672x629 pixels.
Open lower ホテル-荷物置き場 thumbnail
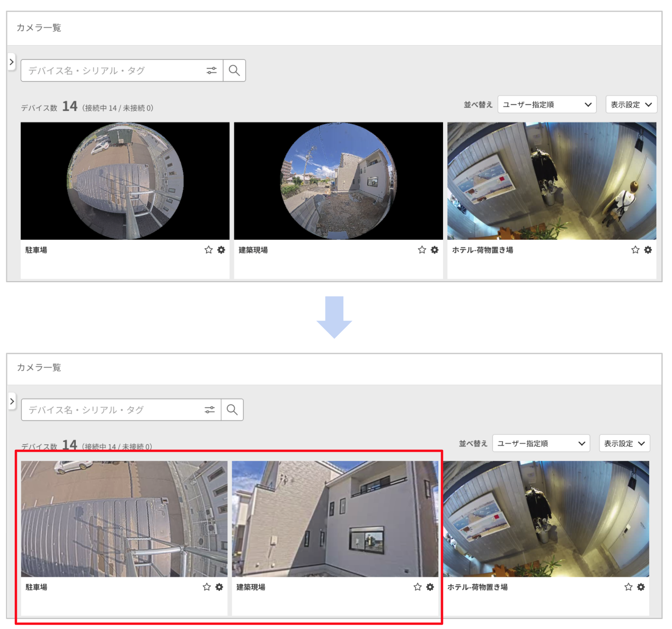click(546, 519)
